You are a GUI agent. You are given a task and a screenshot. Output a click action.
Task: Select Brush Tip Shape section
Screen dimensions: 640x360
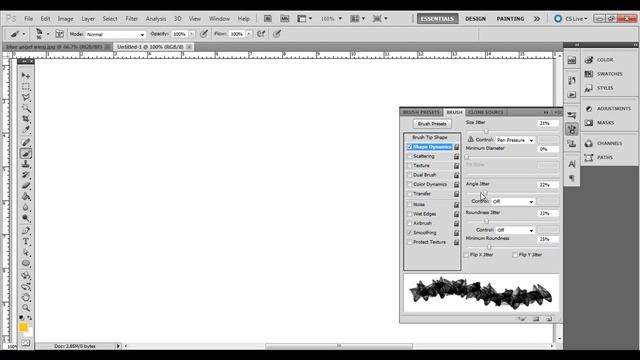(429, 138)
